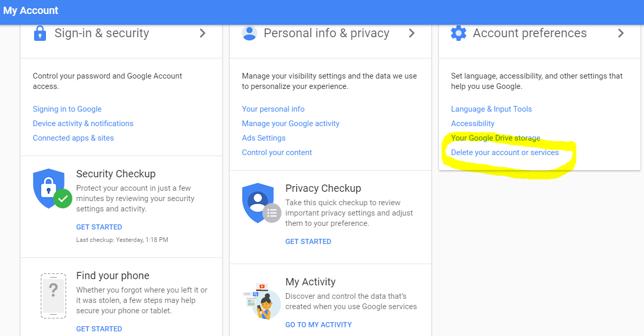Open the Ads Settings link

click(x=263, y=138)
